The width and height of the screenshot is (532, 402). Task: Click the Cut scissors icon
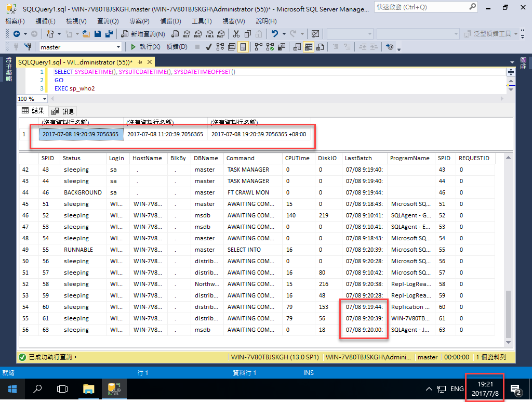pos(236,34)
